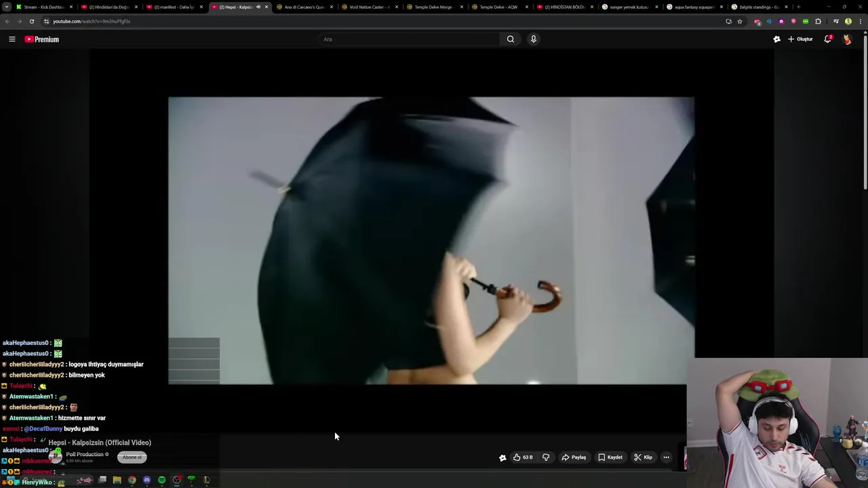Switch to the HİNDİSTAN BÖLÜM tab

pyautogui.click(x=564, y=7)
